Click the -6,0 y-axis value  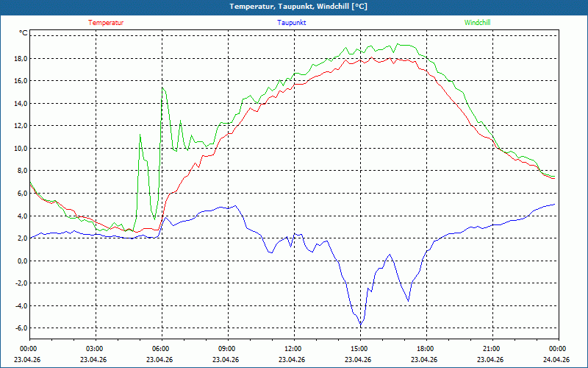(x=21, y=328)
